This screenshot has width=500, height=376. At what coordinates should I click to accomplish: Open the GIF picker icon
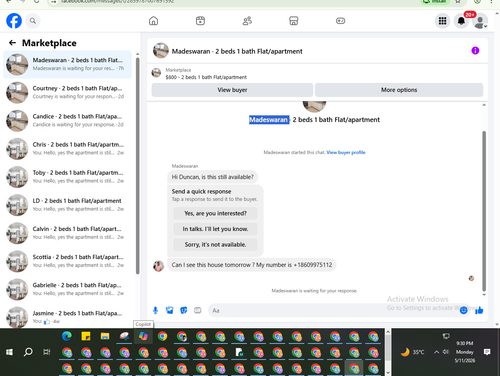pyautogui.click(x=198, y=310)
